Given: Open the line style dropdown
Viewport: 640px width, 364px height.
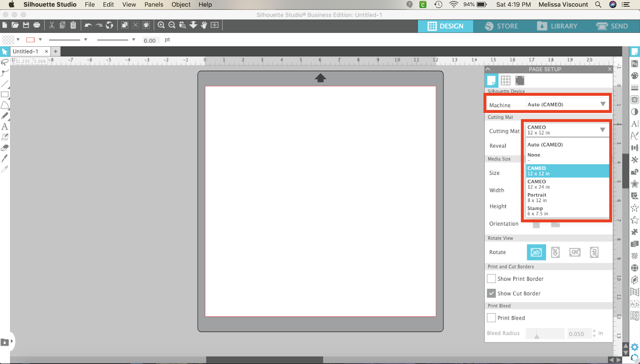Looking at the screenshot, I should [x=85, y=40].
